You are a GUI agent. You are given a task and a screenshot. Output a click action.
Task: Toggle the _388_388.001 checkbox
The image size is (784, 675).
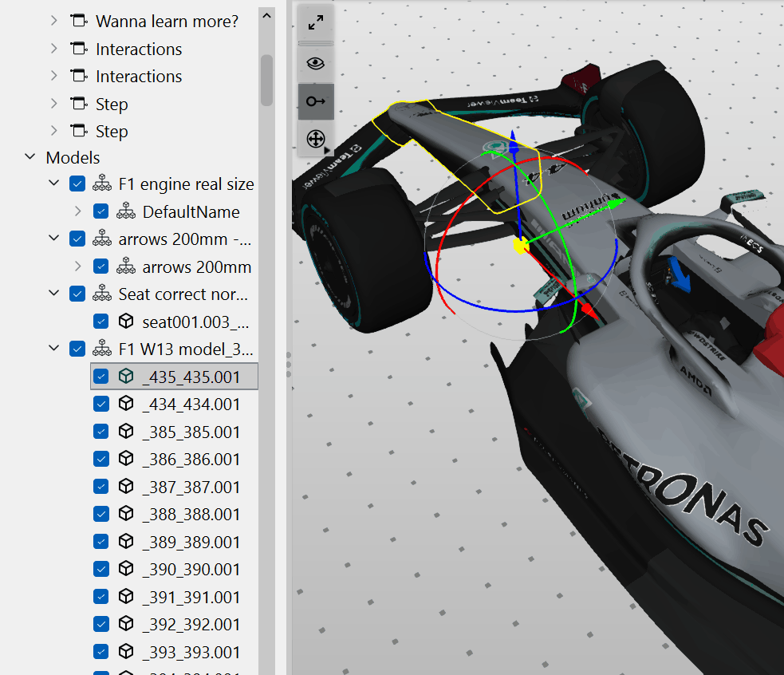pos(101,513)
